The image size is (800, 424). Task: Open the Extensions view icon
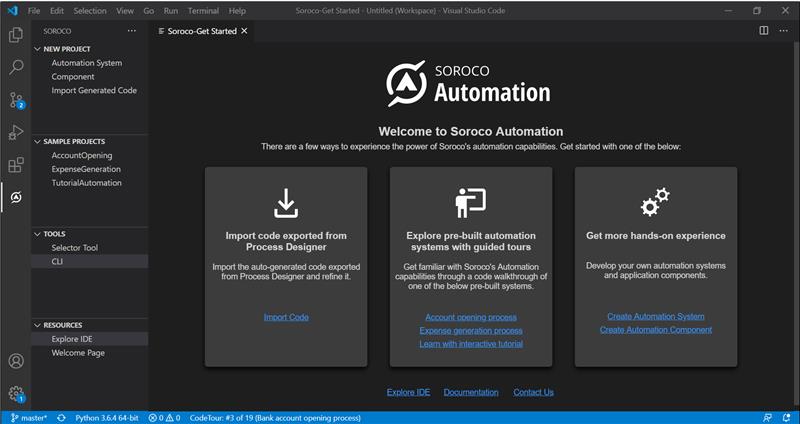pos(16,165)
